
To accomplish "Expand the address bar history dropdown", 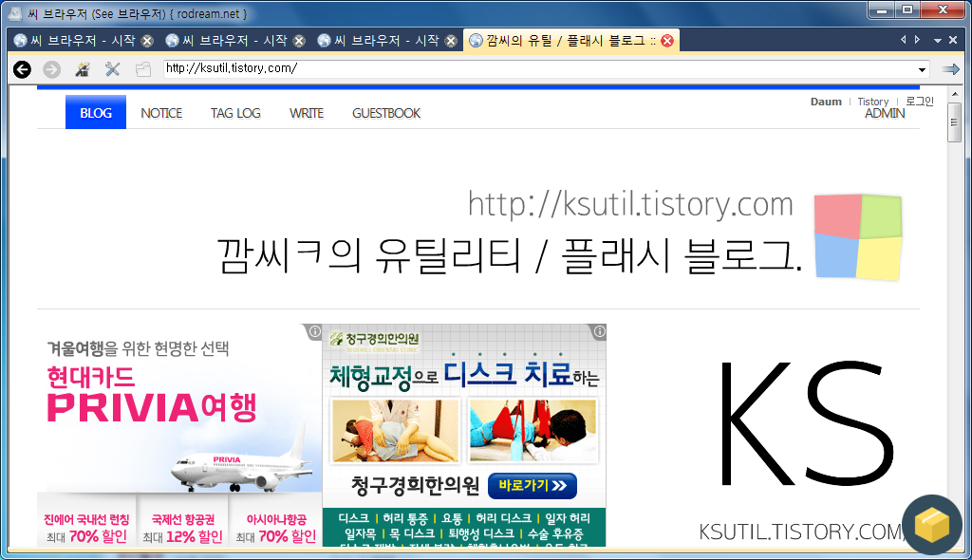I will (922, 69).
